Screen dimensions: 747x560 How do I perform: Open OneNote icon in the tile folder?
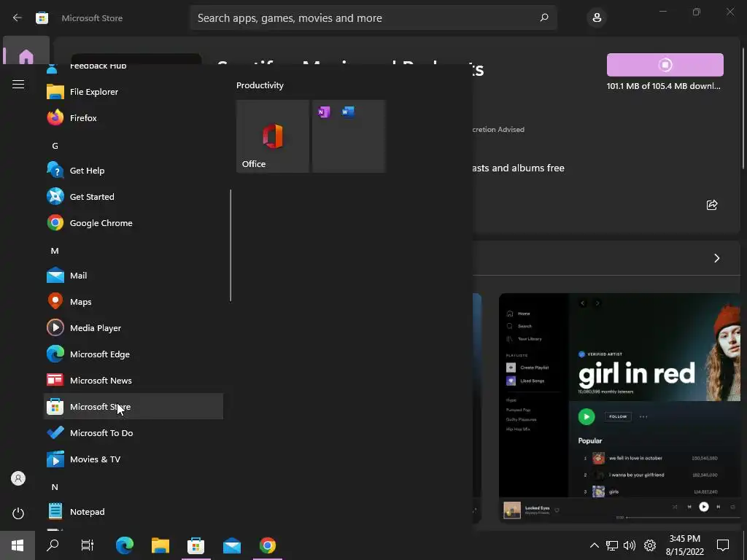click(x=324, y=112)
